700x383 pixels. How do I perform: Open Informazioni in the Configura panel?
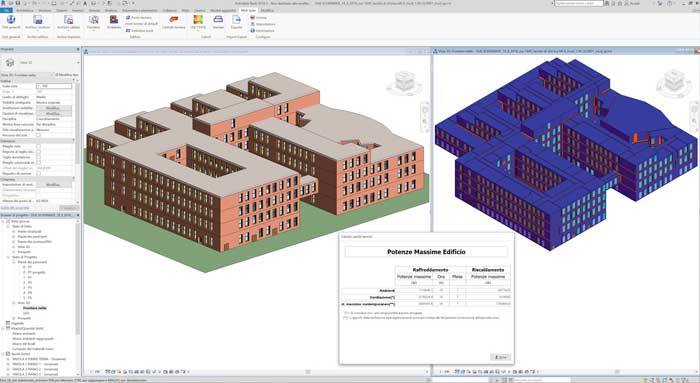click(262, 31)
